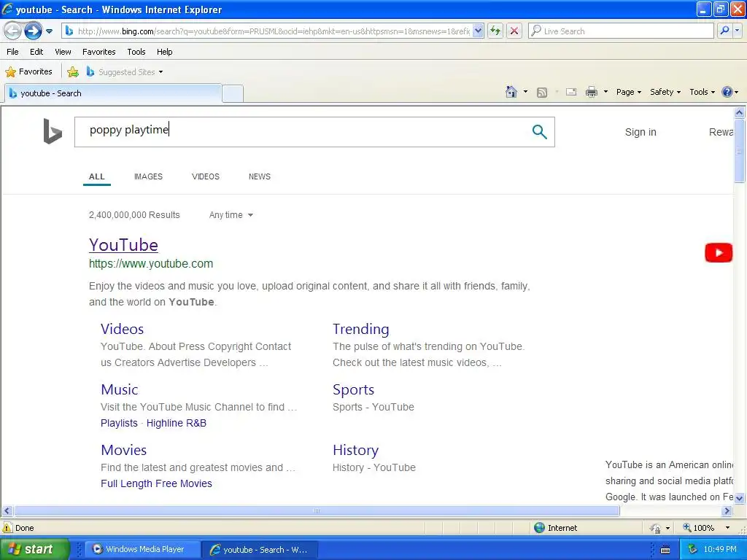Click the RSS feeds icon

[x=542, y=93]
